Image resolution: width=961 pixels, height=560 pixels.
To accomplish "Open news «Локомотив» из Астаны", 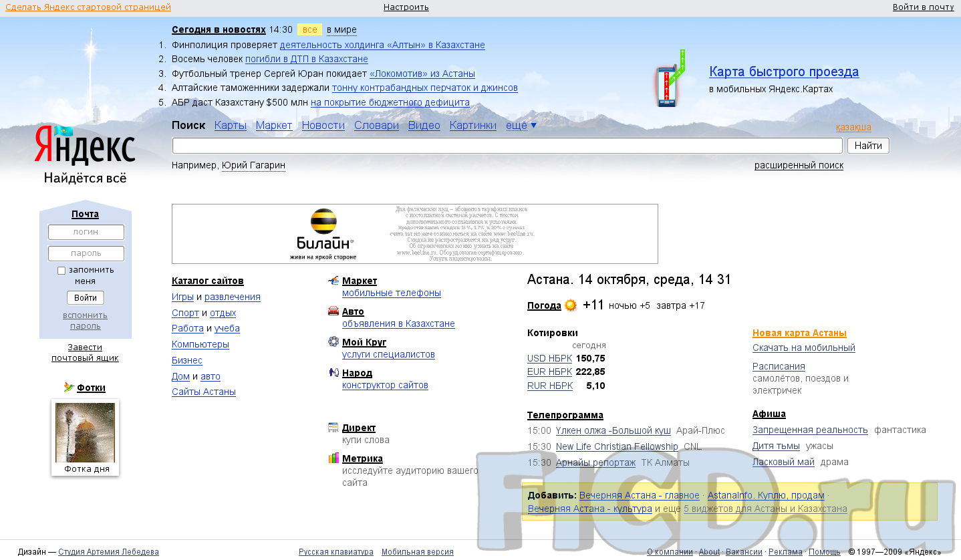I will click(x=422, y=74).
